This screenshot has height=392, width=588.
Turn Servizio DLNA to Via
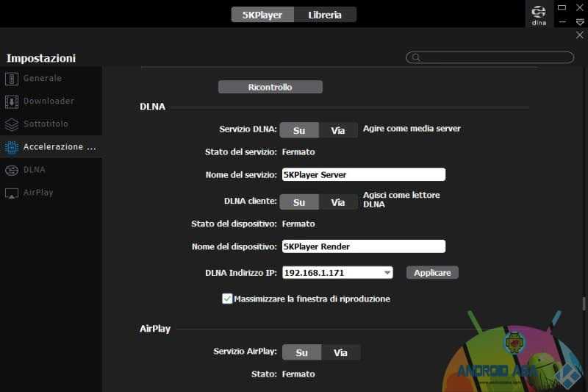point(338,130)
